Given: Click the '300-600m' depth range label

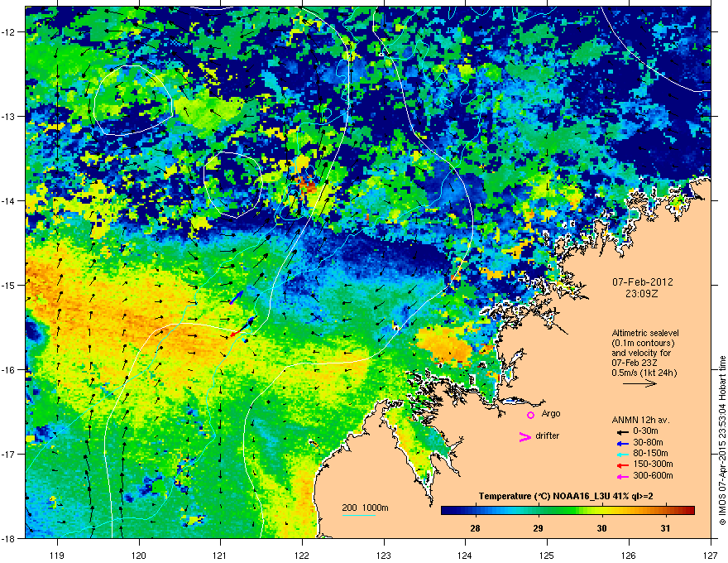Looking at the screenshot, I should pos(653,475).
